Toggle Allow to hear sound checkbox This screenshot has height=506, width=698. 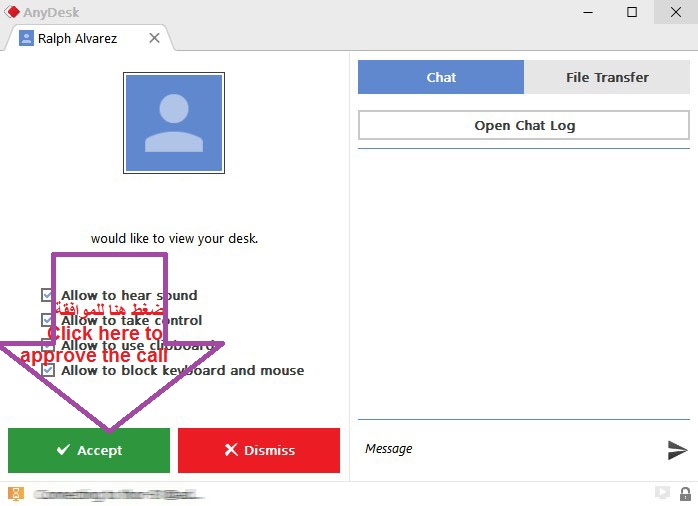(47, 295)
